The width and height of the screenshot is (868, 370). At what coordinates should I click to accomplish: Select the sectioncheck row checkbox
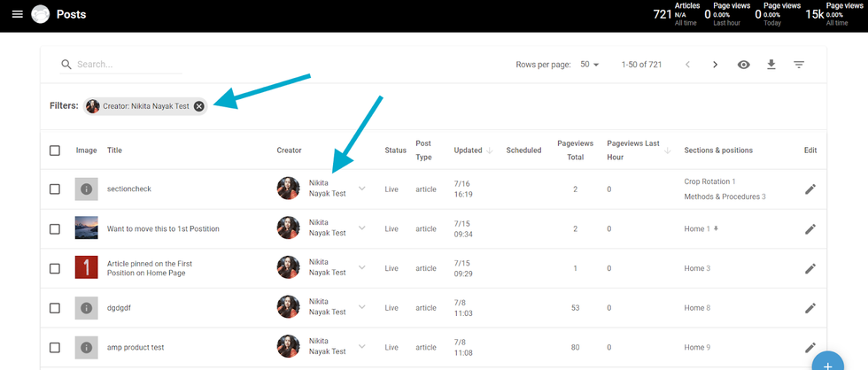click(x=55, y=189)
